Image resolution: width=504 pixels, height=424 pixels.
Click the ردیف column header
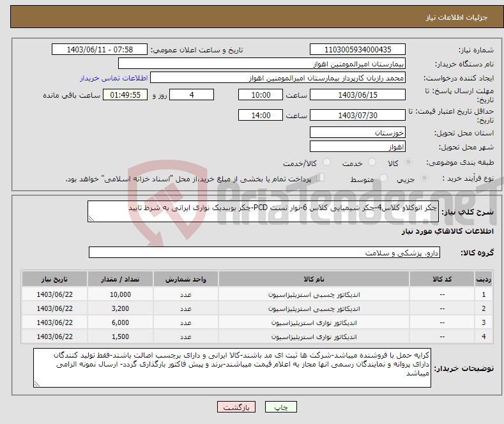point(484,279)
